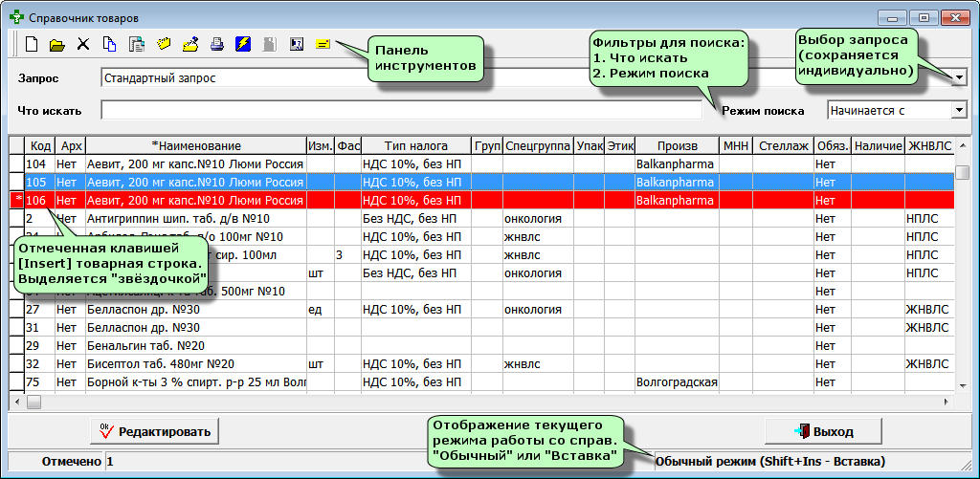Click the blue lightning bolt icon
The height and width of the screenshot is (479, 980).
[x=243, y=44]
